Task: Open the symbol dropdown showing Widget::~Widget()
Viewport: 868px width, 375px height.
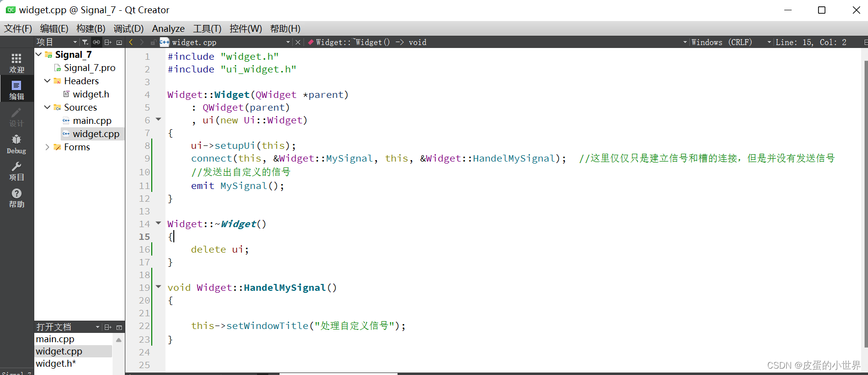Action: [x=497, y=42]
